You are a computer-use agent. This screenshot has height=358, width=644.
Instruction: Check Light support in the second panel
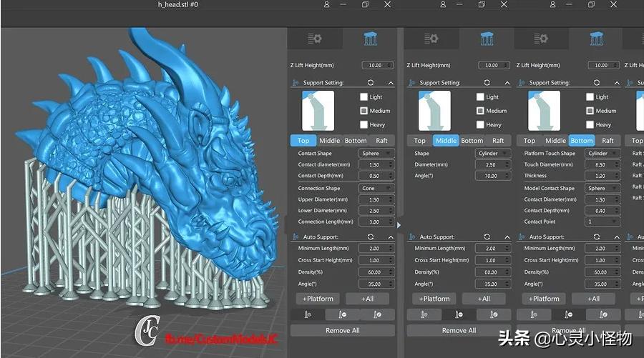click(481, 96)
